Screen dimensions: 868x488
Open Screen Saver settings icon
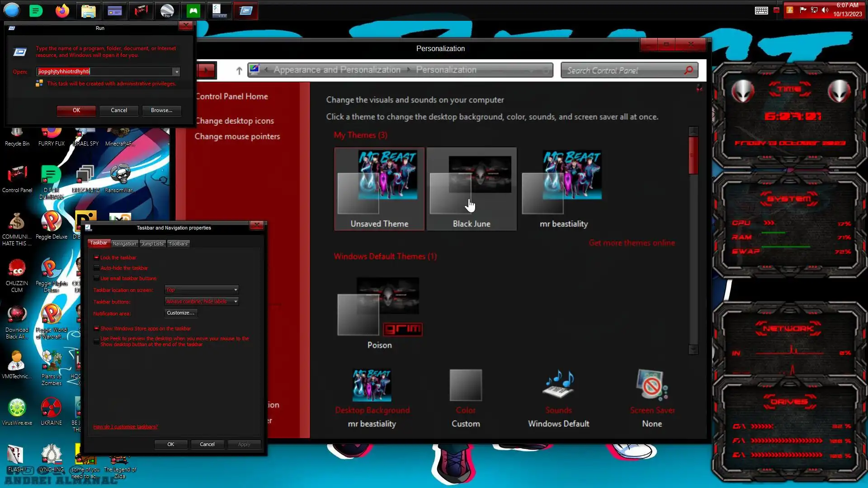click(x=651, y=386)
